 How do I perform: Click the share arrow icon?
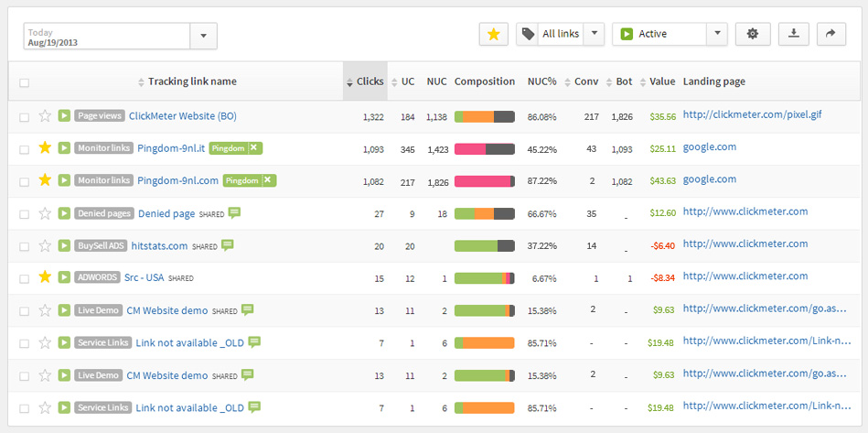[x=830, y=35]
